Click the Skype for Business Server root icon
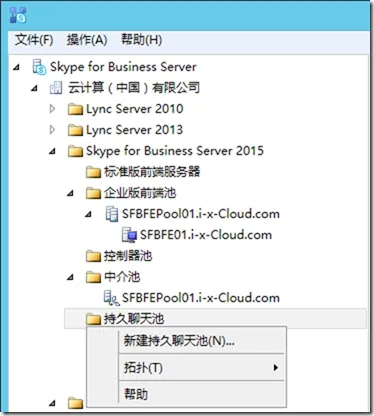The width and height of the screenshot is (374, 416). coord(39,67)
